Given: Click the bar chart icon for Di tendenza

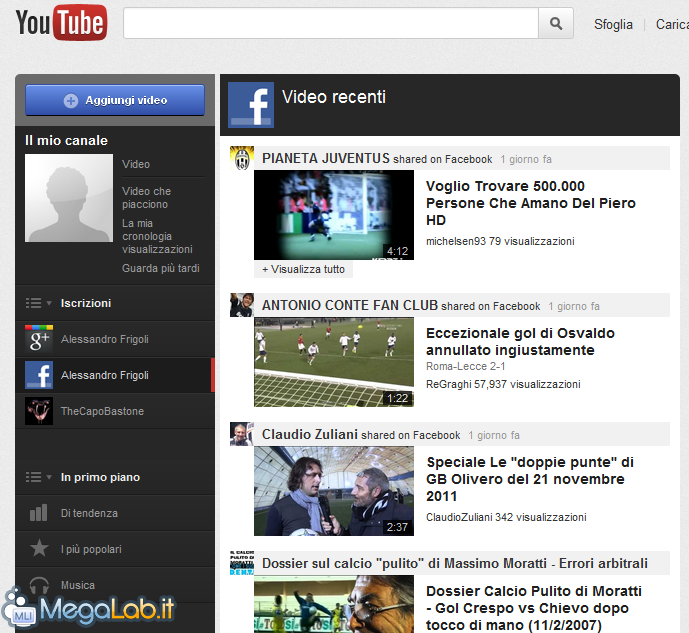Looking at the screenshot, I should [x=39, y=513].
